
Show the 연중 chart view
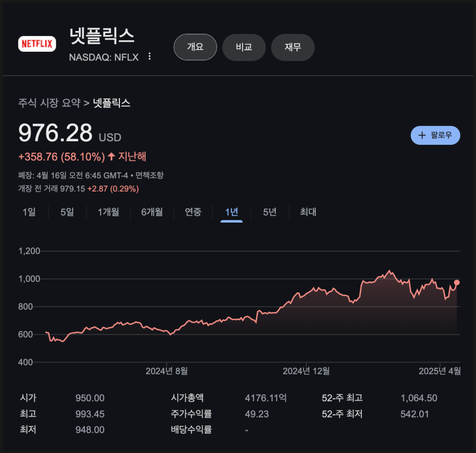tap(193, 212)
